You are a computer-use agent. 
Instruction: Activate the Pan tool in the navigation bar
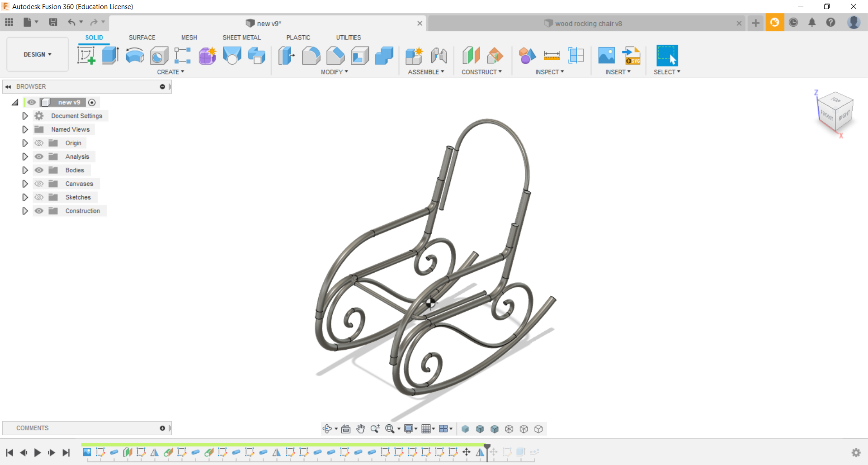tap(361, 429)
